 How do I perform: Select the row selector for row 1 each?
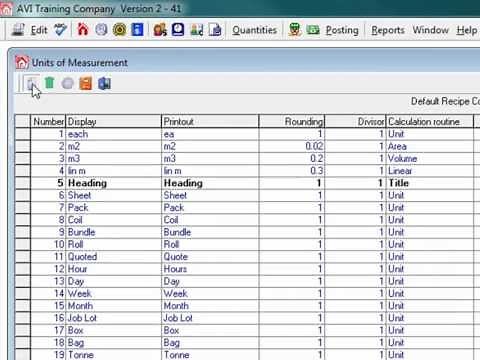click(23, 134)
